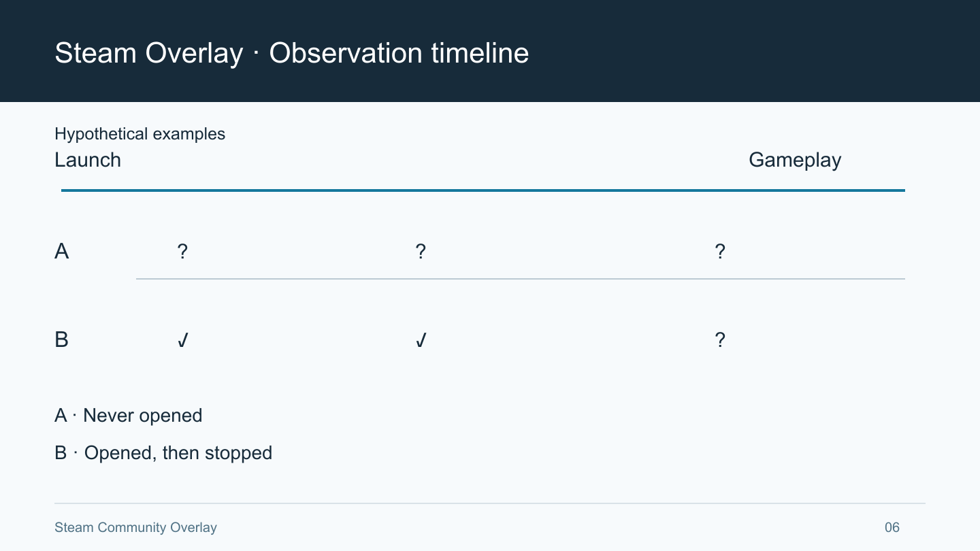Click the row A label
The width and height of the screenshot is (980, 551).
[x=62, y=252]
